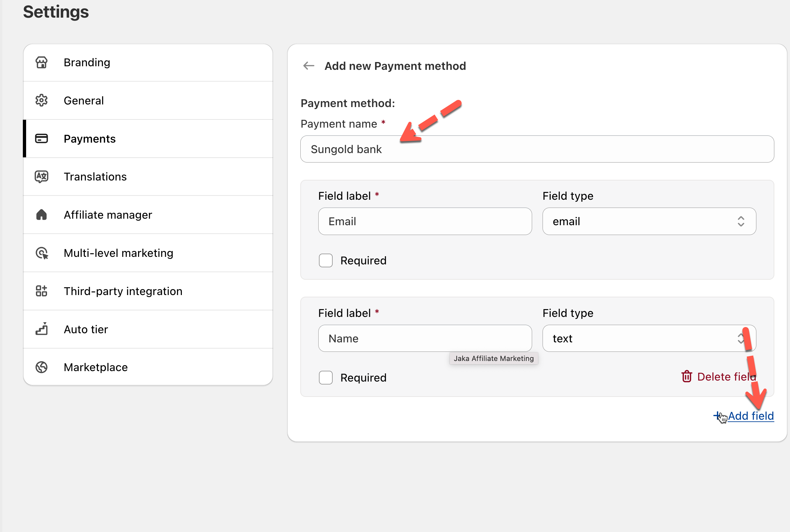Click the Auto tier stairs icon
The image size is (790, 532).
point(41,329)
